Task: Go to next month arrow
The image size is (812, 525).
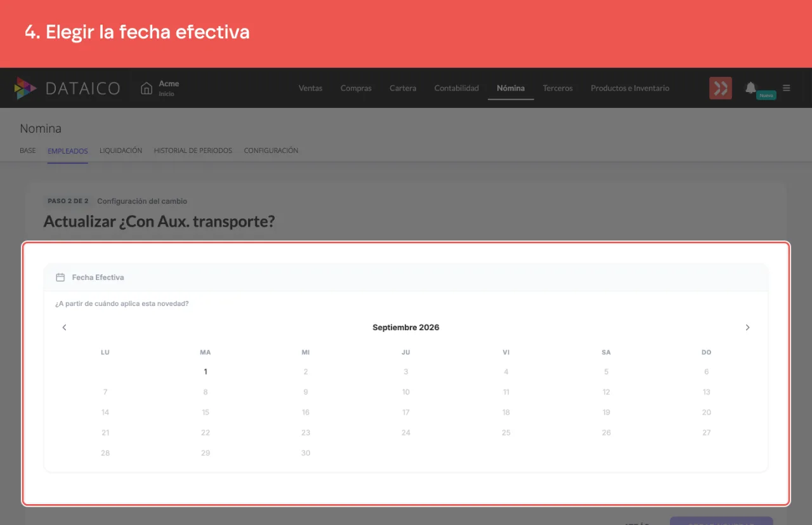Action: click(747, 328)
